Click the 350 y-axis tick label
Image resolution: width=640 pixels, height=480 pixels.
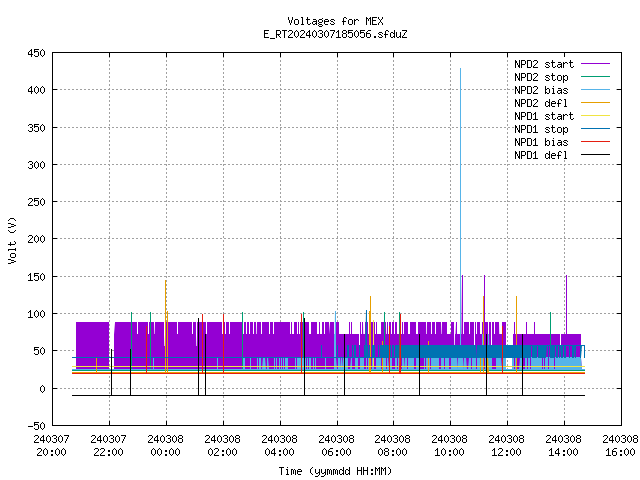pos(36,128)
